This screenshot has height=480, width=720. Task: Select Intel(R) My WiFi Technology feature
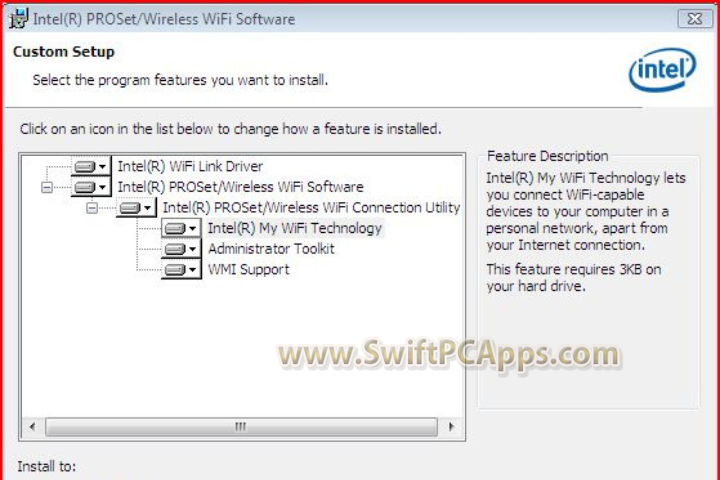(295, 228)
